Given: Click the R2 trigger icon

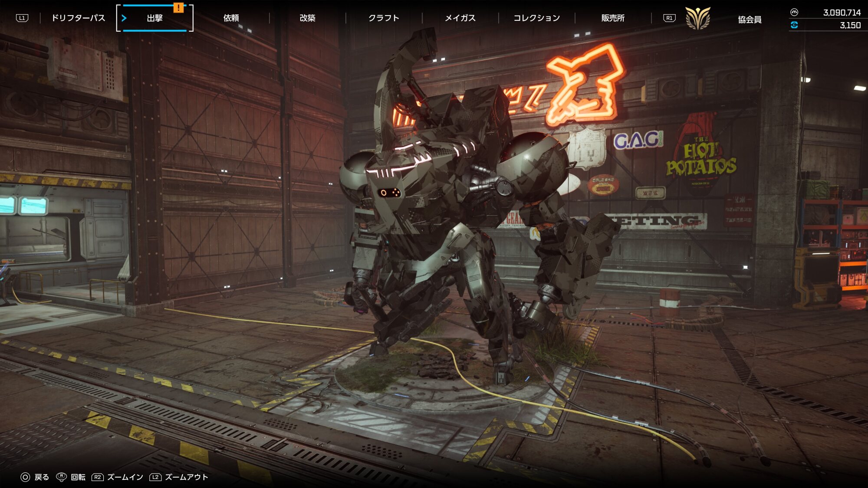Looking at the screenshot, I should pyautogui.click(x=98, y=477).
